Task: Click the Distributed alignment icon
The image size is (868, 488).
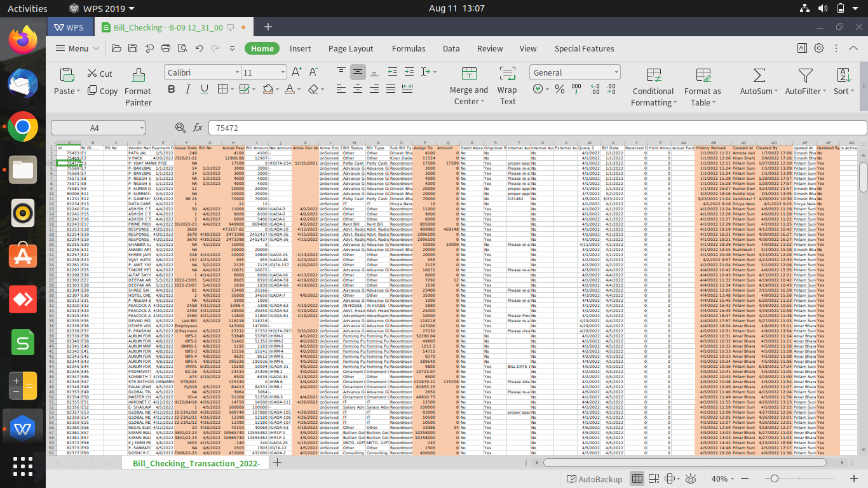Action: (x=407, y=88)
